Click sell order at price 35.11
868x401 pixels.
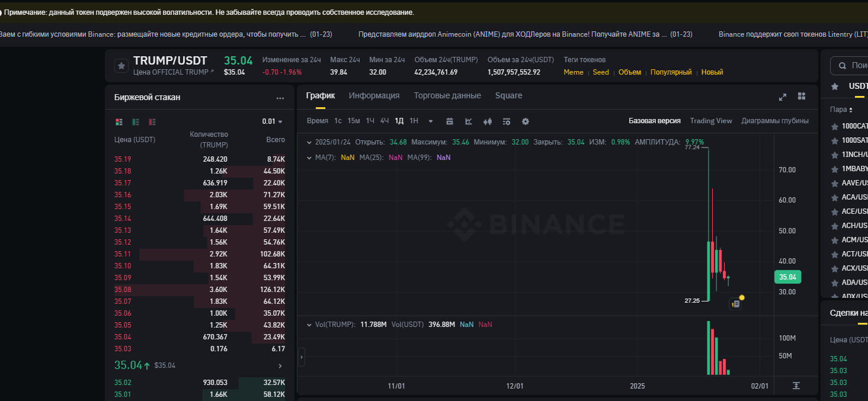click(200, 254)
